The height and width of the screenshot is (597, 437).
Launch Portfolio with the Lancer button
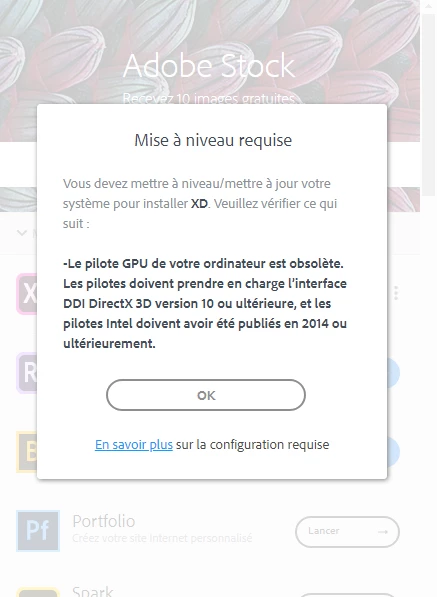[x=347, y=532]
